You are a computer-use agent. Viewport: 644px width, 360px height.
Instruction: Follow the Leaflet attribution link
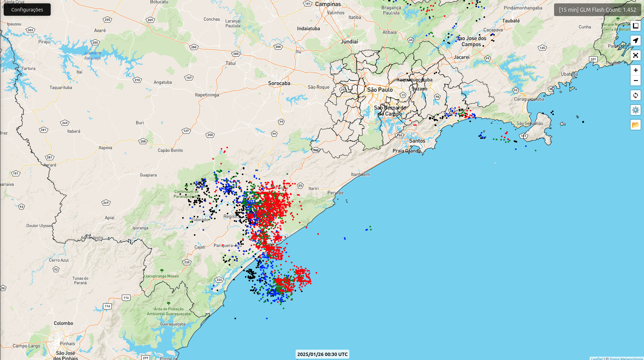pos(597,359)
